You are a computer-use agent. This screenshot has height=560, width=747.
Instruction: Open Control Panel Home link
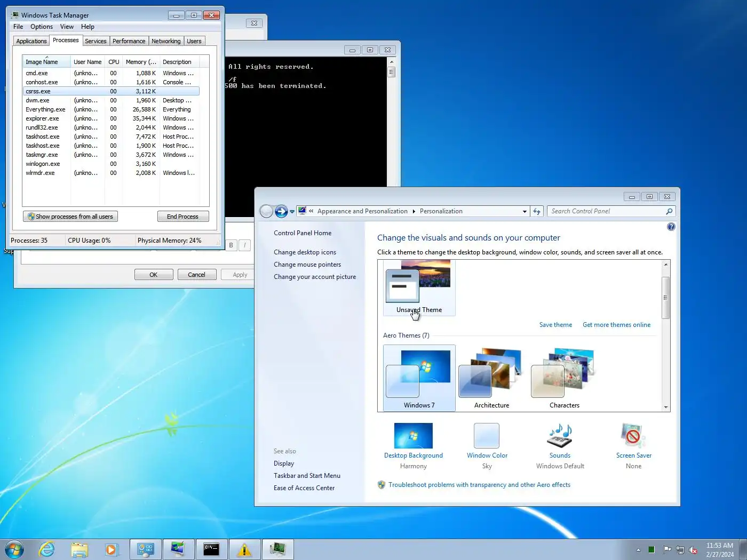click(303, 233)
